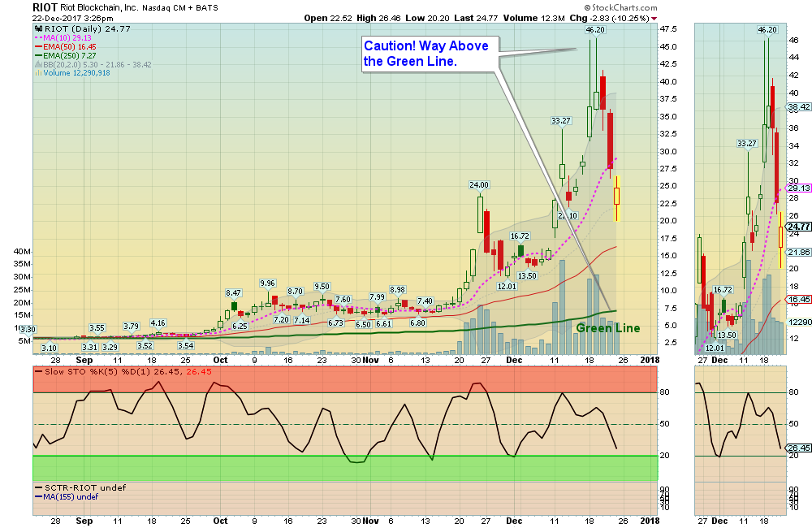Click the Riot Blockchain, Inc. company name
The height and width of the screenshot is (528, 812).
coord(99,8)
